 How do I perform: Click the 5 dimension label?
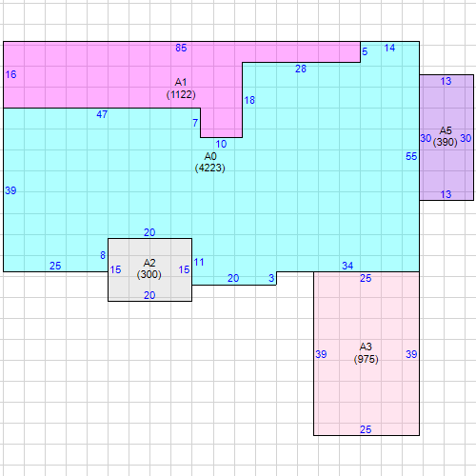tap(365, 51)
